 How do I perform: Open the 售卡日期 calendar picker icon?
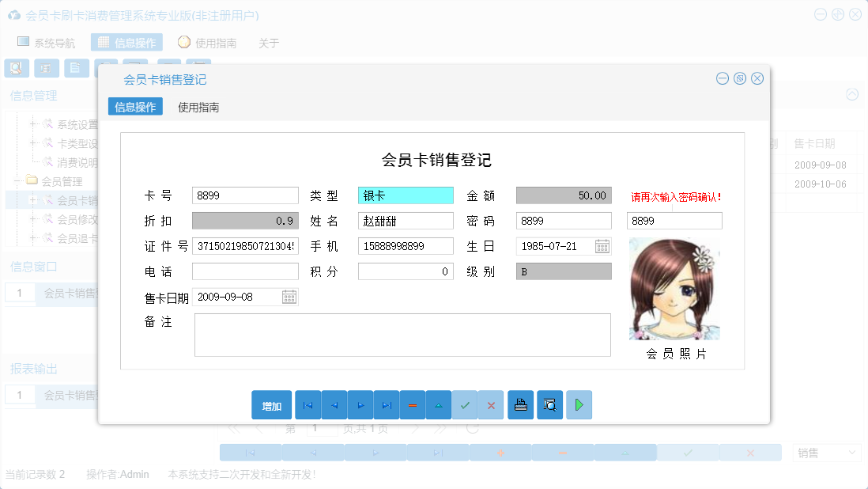289,297
